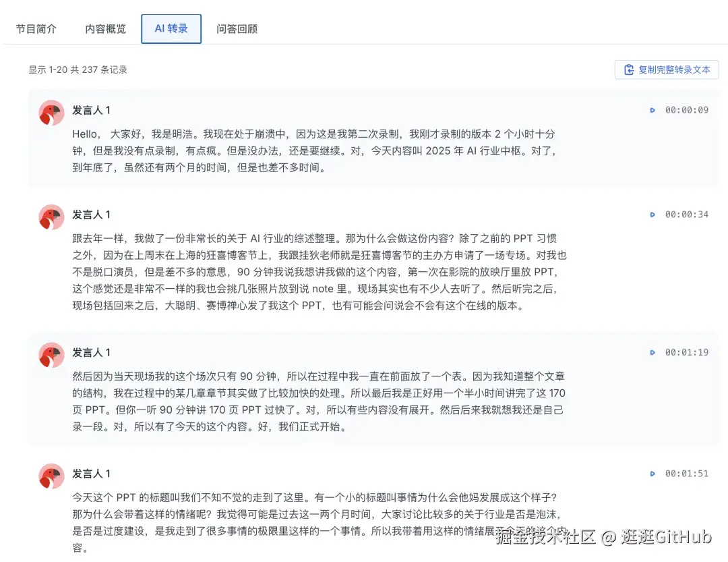Start playback of the third transcript segment
This screenshot has width=728, height=562.
point(653,352)
